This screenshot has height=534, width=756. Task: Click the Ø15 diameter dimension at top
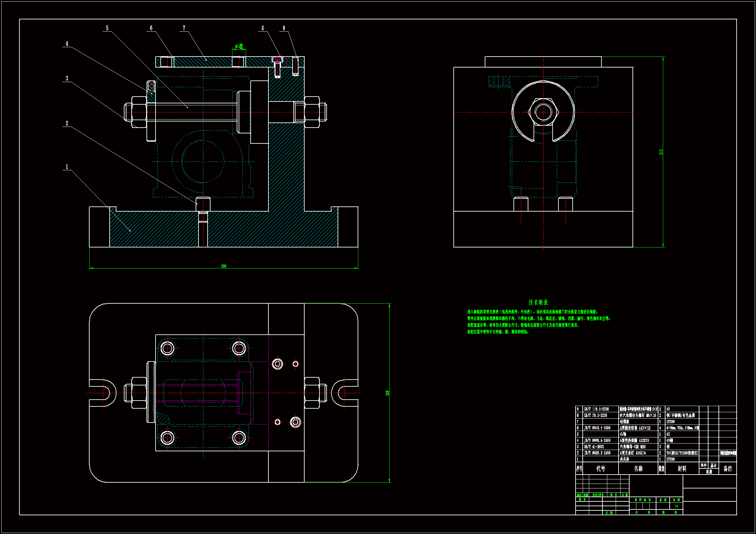239,47
